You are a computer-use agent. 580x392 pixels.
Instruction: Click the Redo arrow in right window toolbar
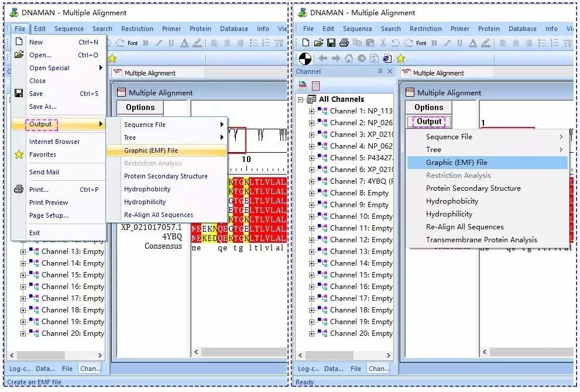(x=409, y=43)
